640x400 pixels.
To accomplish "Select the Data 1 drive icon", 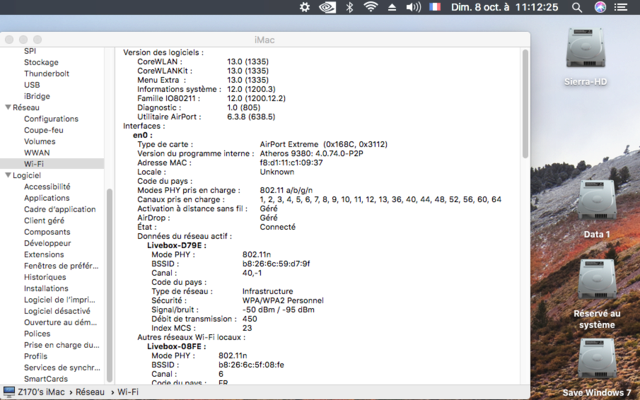I will tap(597, 200).
